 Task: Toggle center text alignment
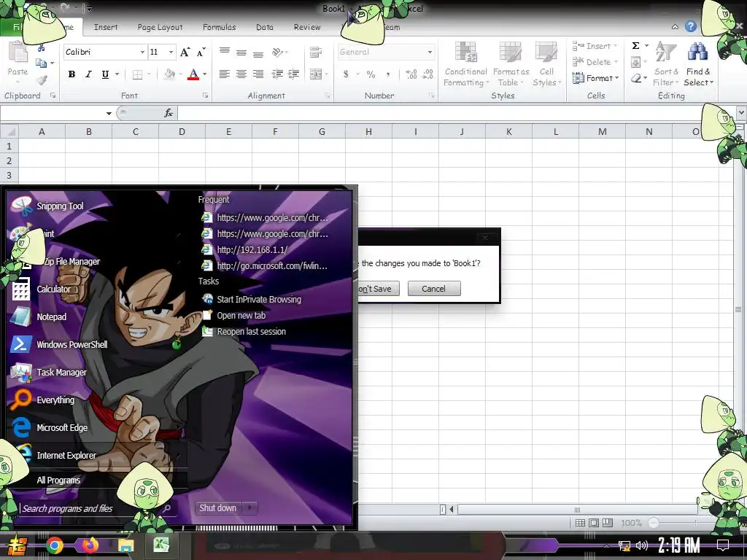pos(241,74)
